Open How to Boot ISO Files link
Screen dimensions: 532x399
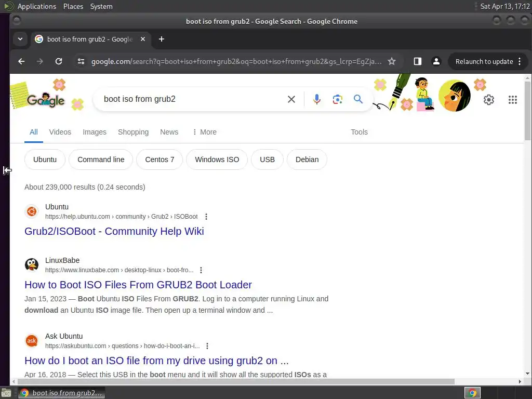tap(138, 285)
